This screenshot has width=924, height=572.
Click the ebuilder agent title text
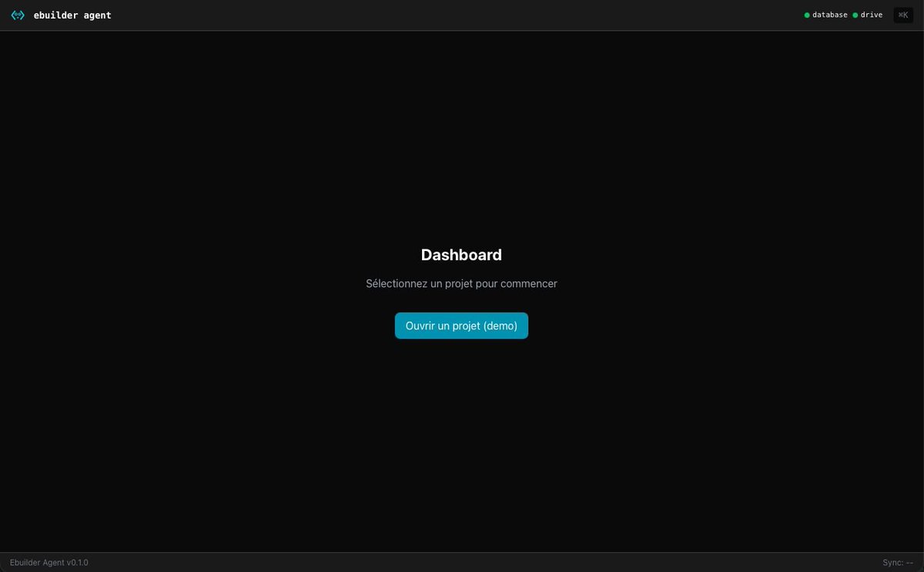(x=73, y=15)
